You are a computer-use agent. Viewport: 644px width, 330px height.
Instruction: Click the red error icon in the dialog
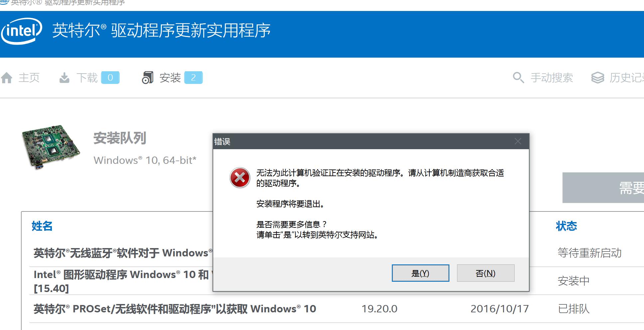(x=240, y=178)
